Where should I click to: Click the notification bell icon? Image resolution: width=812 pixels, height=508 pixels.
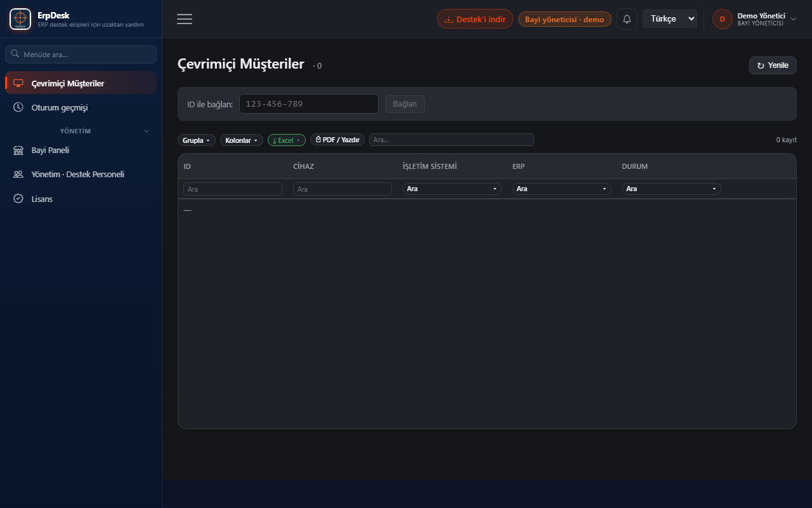pyautogui.click(x=627, y=19)
